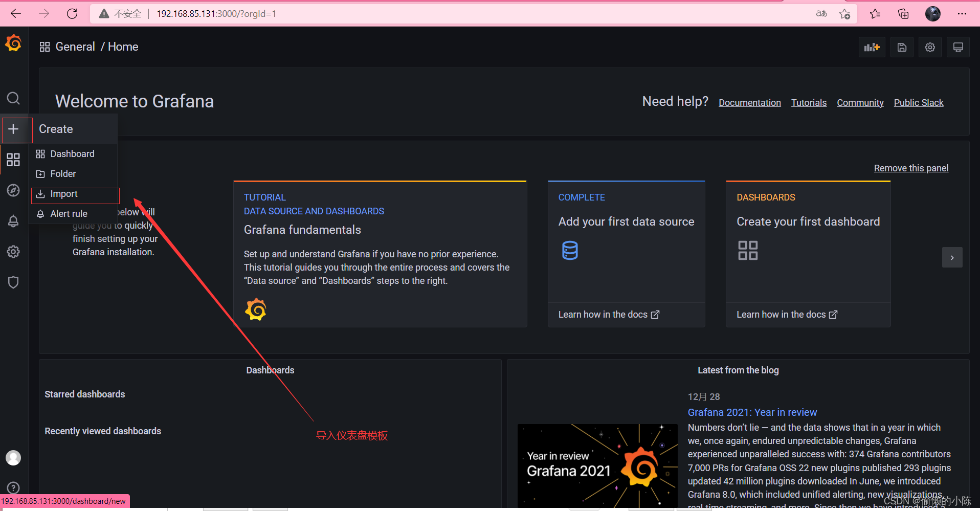Screen dimensions: 980x511
Task: Add this page to favorites star icon
Action: [844, 14]
